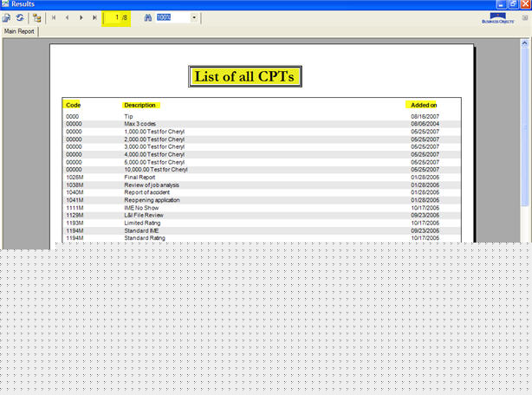532x395 pixels.
Task: Click the Results window title
Action: (x=23, y=4)
